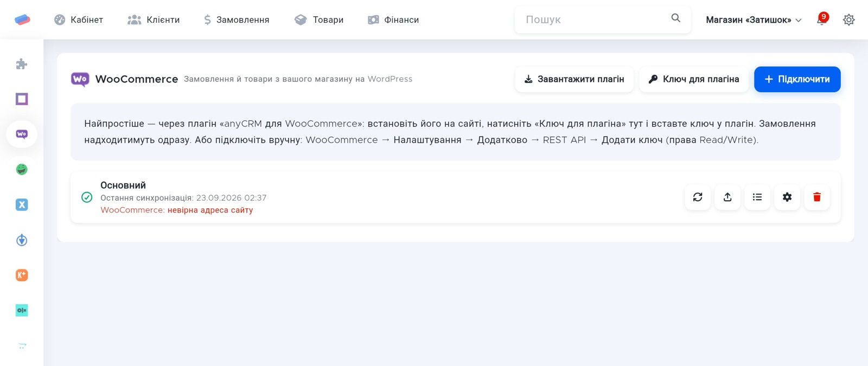868x366 pixels.
Task: Click the anyCRM logo in top-left corner
Action: pyautogui.click(x=22, y=20)
